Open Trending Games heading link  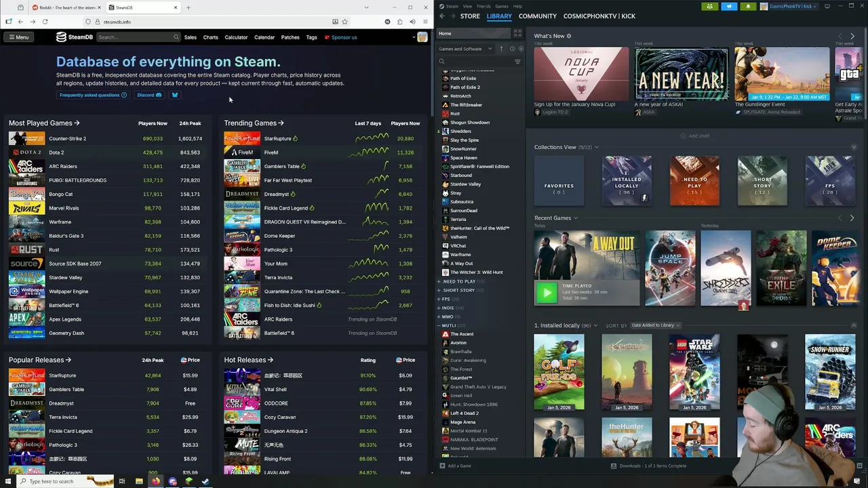(x=254, y=123)
